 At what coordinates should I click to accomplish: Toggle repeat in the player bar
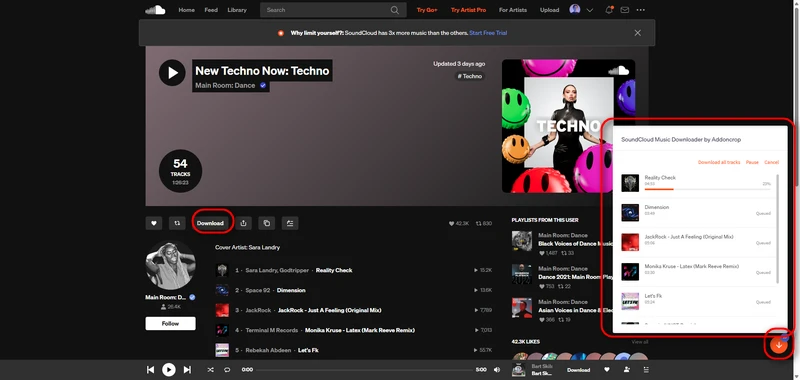(x=227, y=370)
